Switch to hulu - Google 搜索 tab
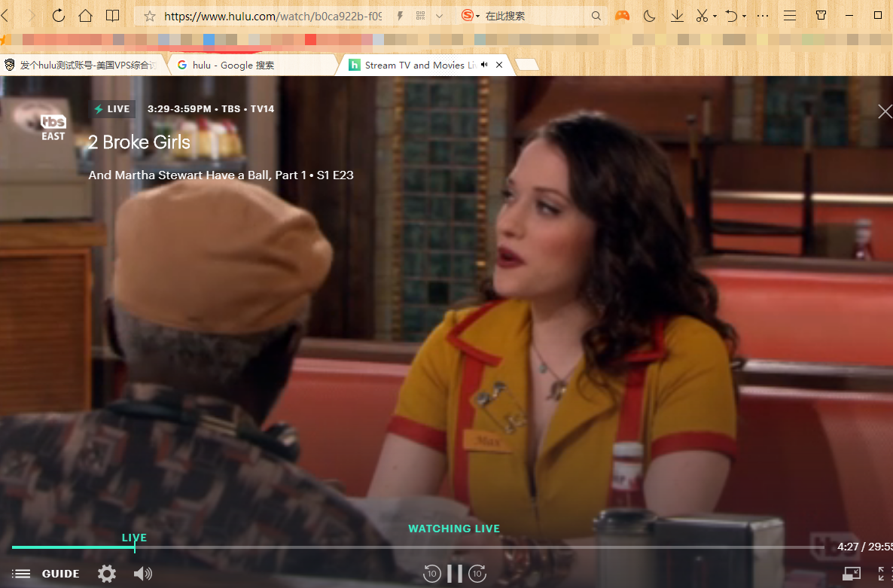This screenshot has width=893, height=588. click(254, 65)
